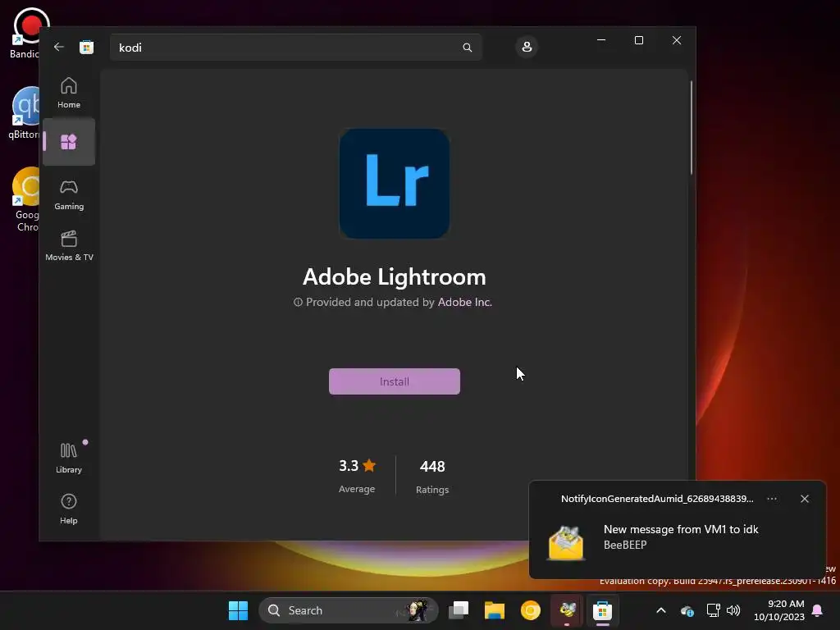Open BeeBEEP bee icon on taskbar
Screen dimensions: 840x630
pyautogui.click(x=567, y=610)
